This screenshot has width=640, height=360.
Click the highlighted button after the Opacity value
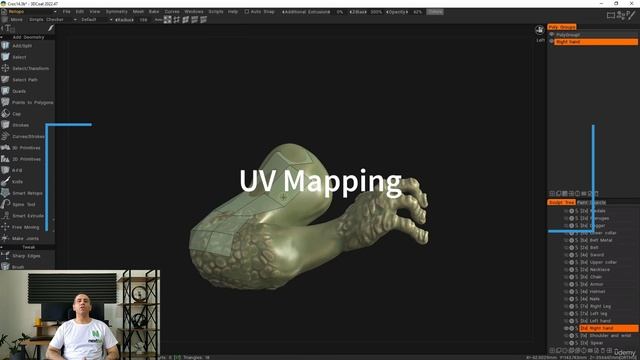pos(435,12)
